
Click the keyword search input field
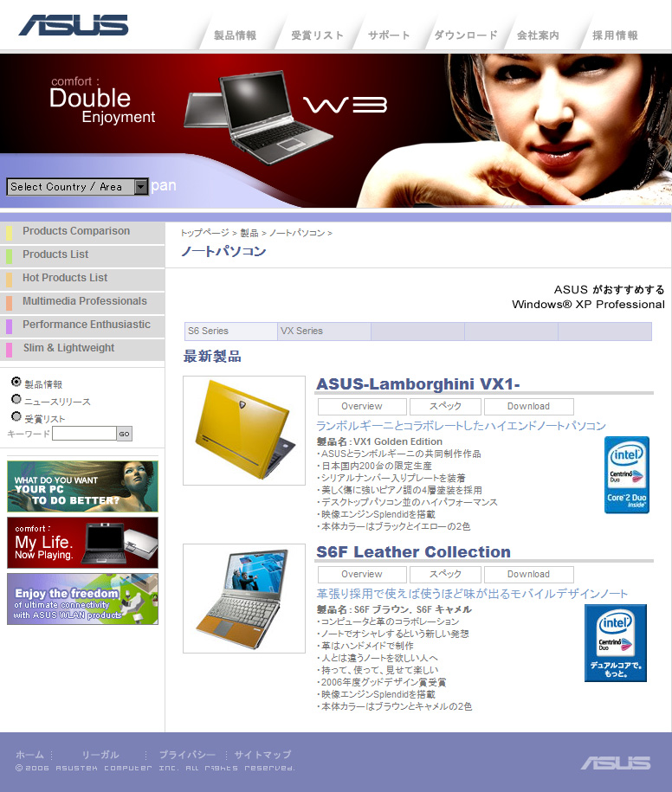[84, 434]
